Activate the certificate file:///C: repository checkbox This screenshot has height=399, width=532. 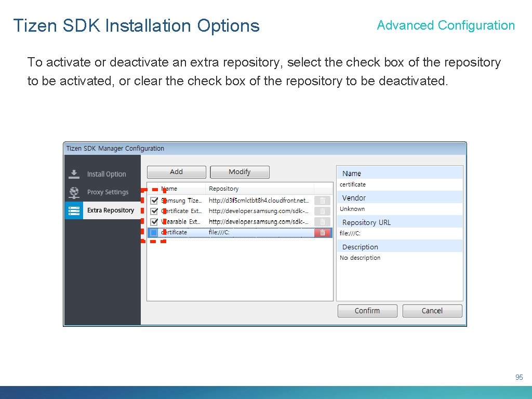[x=154, y=233]
